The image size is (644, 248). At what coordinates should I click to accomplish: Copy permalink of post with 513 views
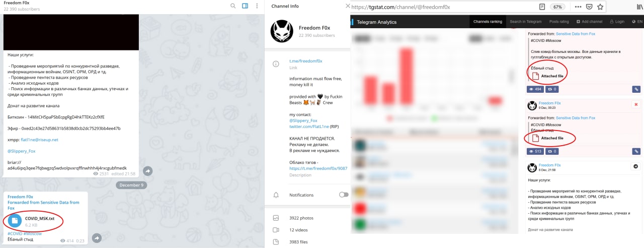(x=636, y=151)
